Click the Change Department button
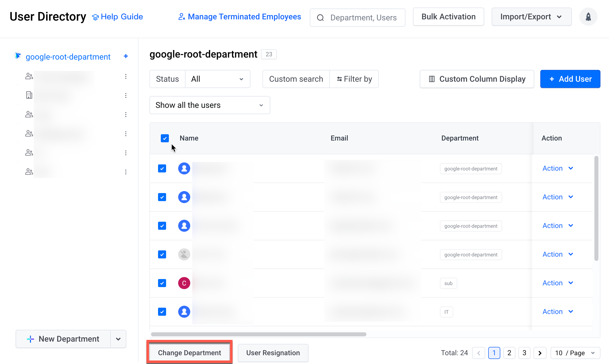 189,353
